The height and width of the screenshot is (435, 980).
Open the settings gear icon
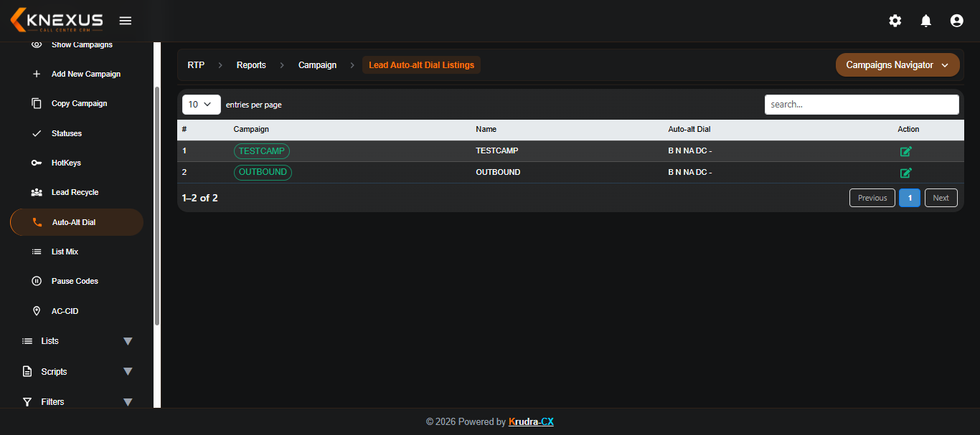pos(895,21)
